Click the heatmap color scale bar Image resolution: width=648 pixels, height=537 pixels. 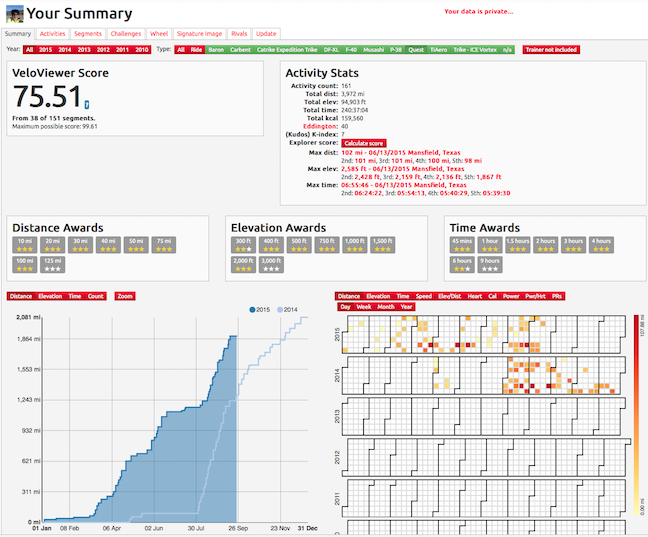point(637,415)
